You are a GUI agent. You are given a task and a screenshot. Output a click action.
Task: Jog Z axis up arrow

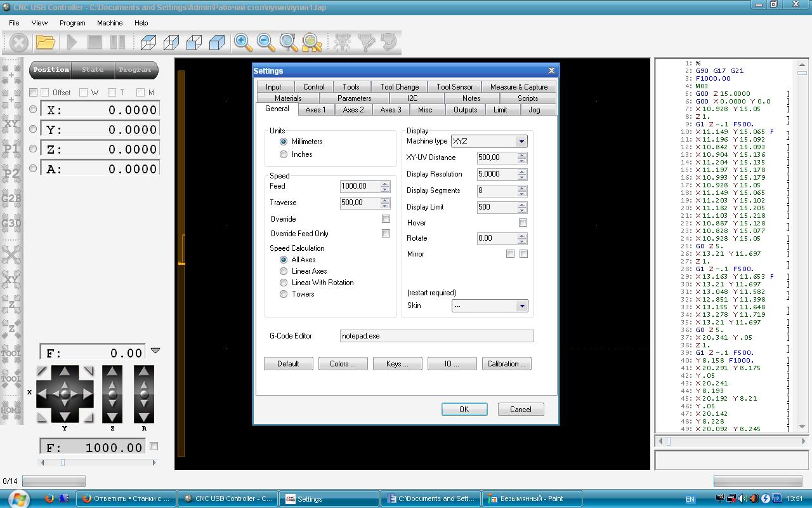(x=112, y=372)
